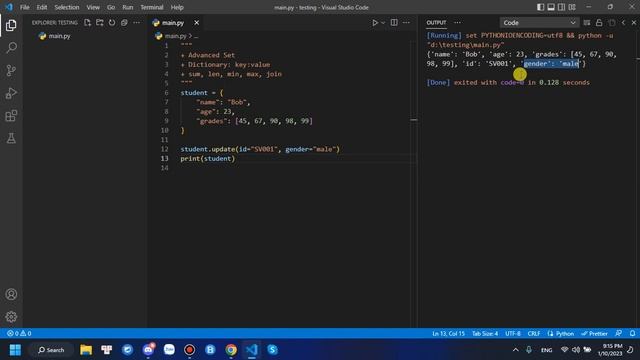The image size is (640, 360).
Task: Expand the run button dropdown arrow
Action: (x=383, y=23)
